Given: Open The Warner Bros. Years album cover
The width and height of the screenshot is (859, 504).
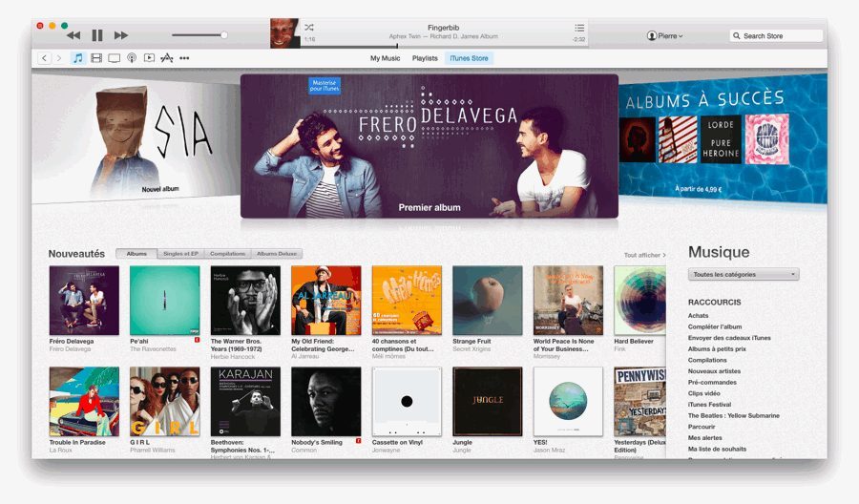Looking at the screenshot, I should pos(245,301).
